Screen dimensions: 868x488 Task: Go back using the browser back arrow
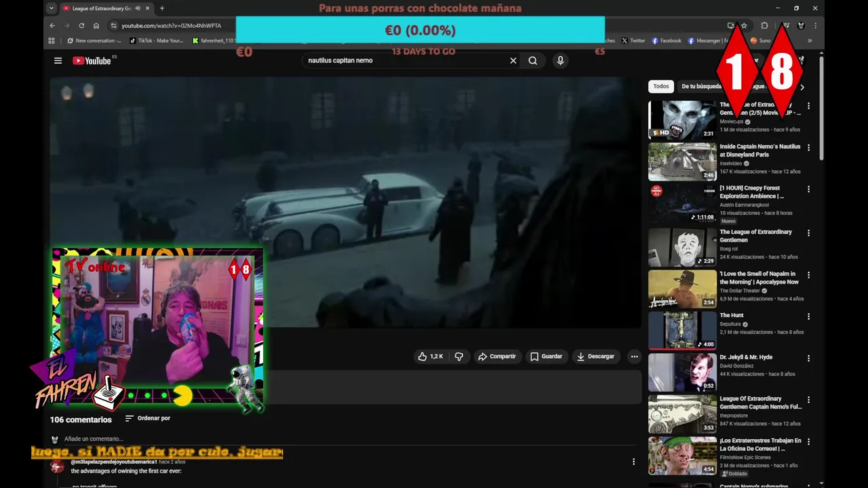52,26
